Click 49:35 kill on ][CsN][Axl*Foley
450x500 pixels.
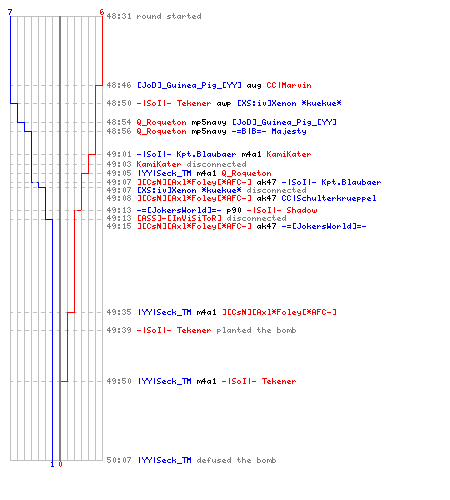click(222, 312)
